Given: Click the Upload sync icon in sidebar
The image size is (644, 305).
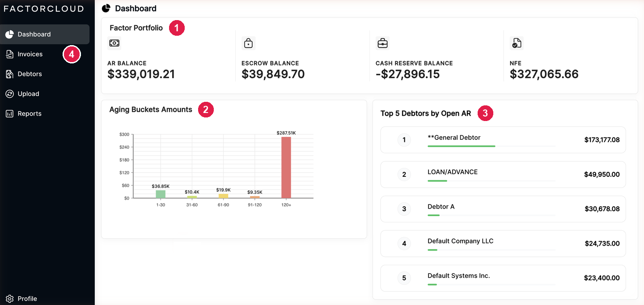Looking at the screenshot, I should tap(9, 94).
